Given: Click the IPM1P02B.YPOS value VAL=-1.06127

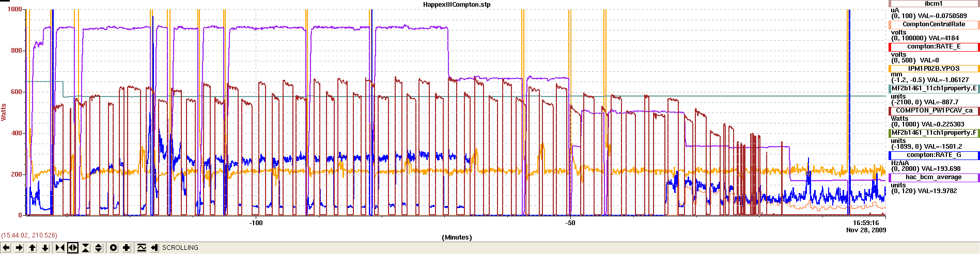Looking at the screenshot, I should [947, 80].
